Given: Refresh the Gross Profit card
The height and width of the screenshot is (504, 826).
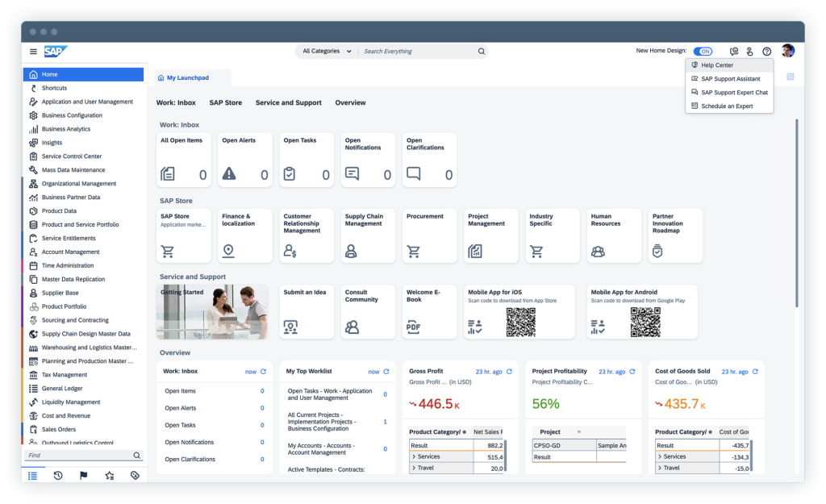Looking at the screenshot, I should pos(509,372).
